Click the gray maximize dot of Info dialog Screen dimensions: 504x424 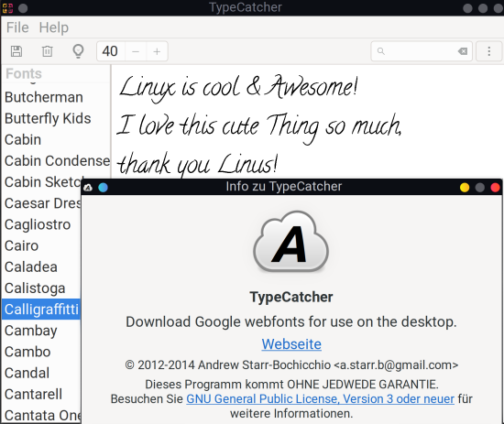click(x=480, y=187)
